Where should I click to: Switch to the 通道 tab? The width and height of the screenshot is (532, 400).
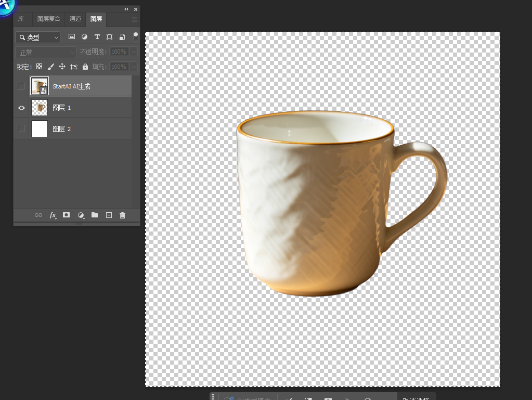coord(75,19)
